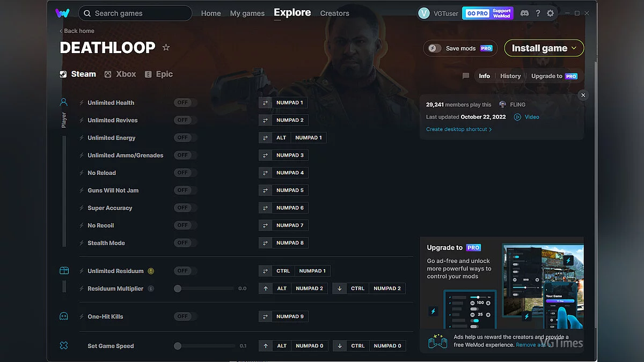Open the settings gear icon
644x362 pixels.
click(551, 13)
